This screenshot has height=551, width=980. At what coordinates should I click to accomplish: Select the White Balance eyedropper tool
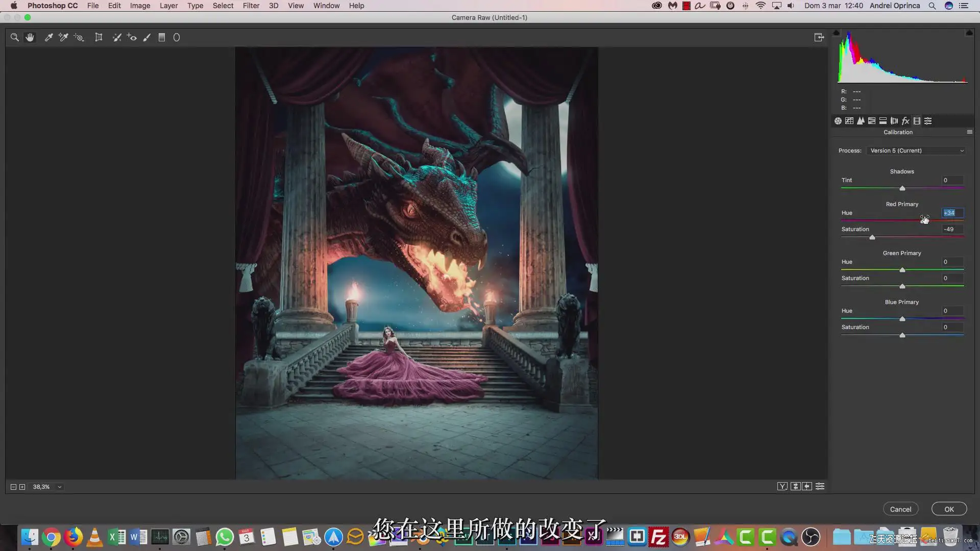coord(48,37)
